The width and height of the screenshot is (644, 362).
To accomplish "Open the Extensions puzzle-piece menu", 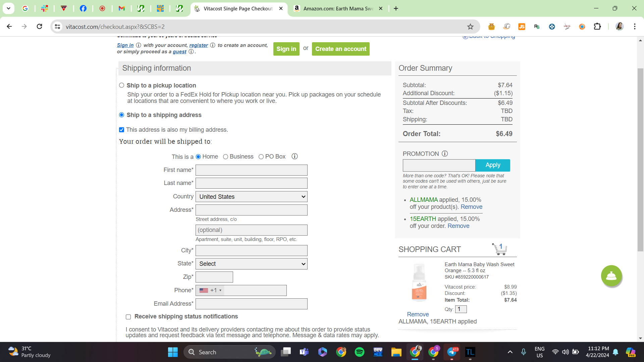I will 597,26.
